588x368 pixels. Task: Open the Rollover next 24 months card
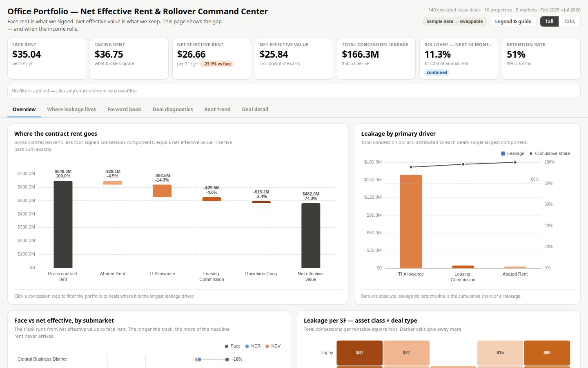pyautogui.click(x=459, y=58)
